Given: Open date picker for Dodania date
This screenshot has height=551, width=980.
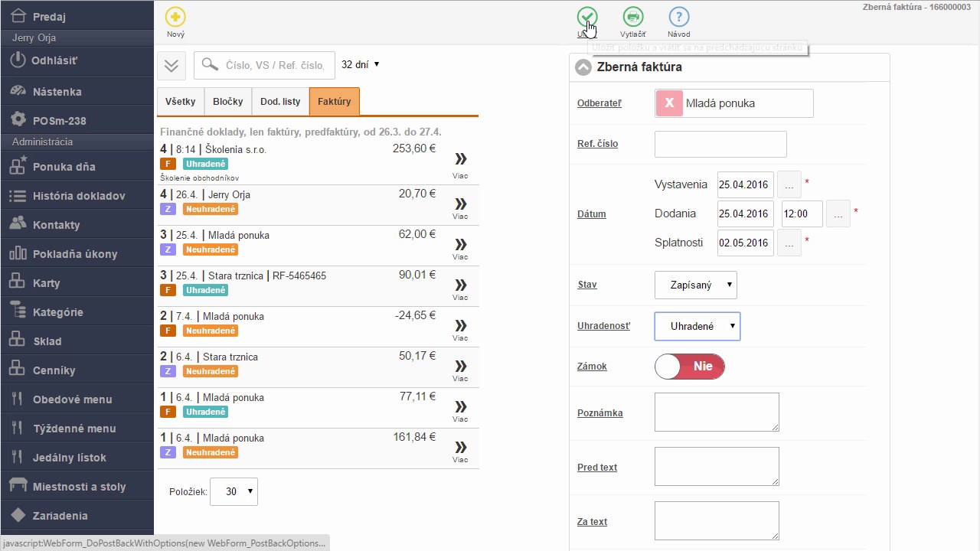Looking at the screenshot, I should click(838, 214).
